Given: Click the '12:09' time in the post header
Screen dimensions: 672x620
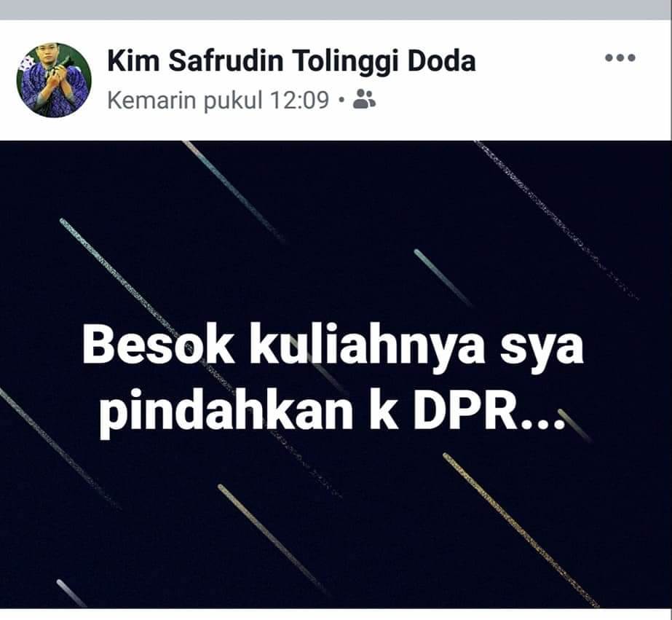Looking at the screenshot, I should click(x=299, y=101).
